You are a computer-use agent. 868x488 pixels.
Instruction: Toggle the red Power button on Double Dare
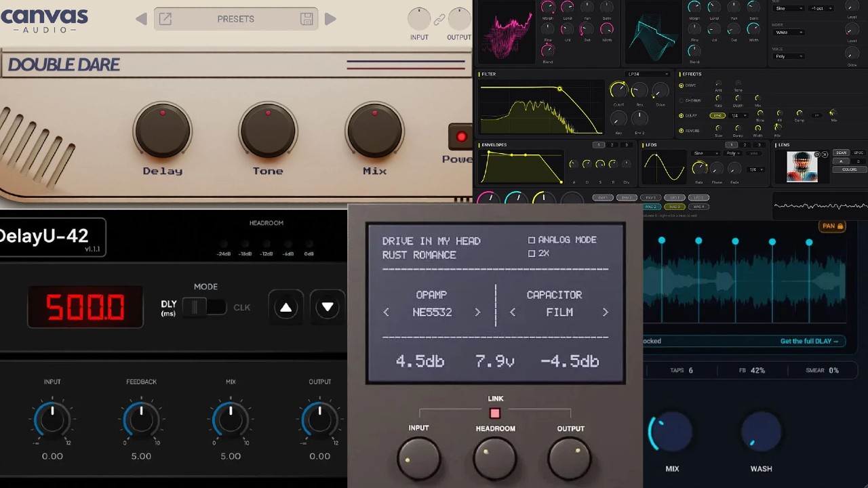click(461, 137)
